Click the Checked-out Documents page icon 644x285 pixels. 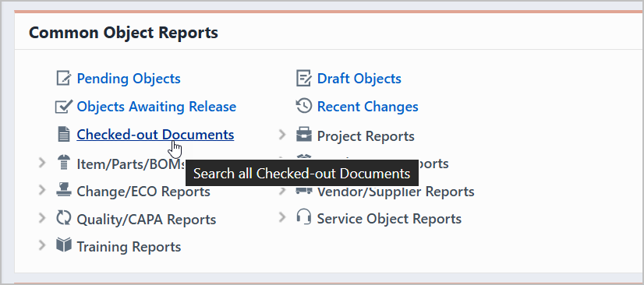pyautogui.click(x=64, y=135)
